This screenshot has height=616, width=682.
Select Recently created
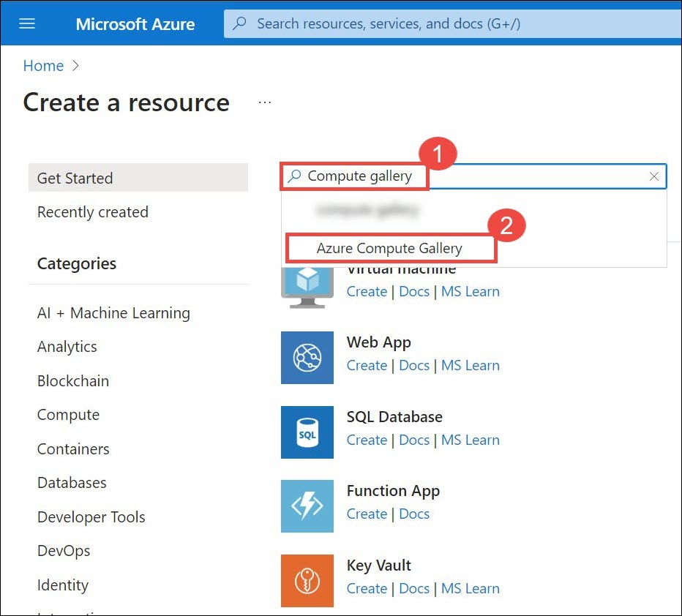click(93, 211)
